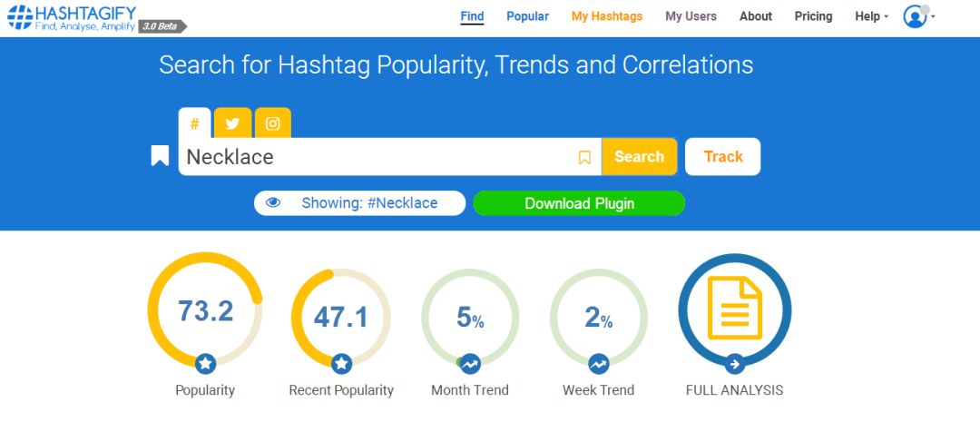Click the white bookmark icon left of search

coord(160,156)
